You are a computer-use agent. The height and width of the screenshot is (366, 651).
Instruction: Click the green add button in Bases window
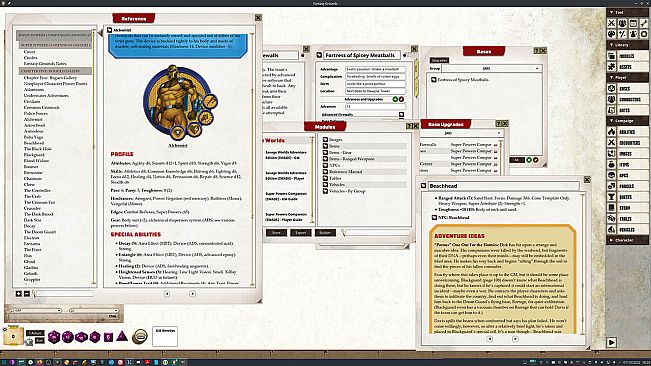[x=529, y=160]
